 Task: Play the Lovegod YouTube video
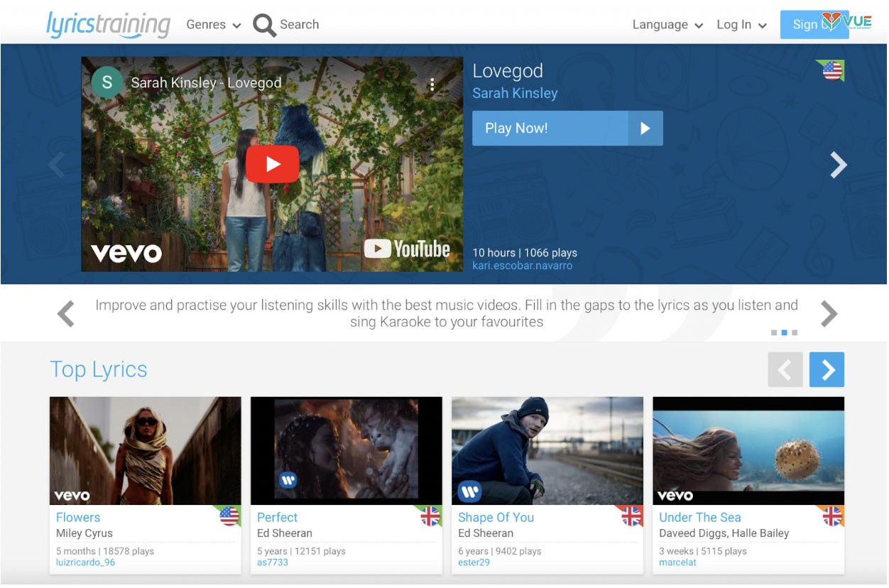click(272, 164)
